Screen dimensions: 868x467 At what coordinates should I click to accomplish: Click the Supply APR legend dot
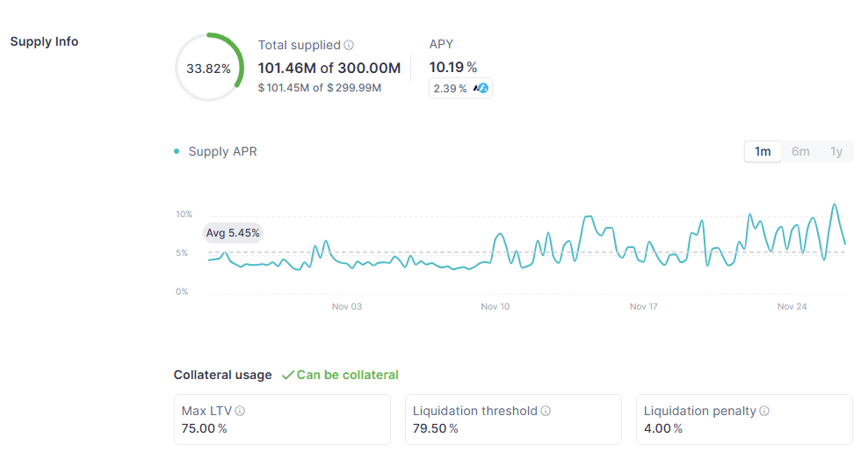tap(177, 151)
